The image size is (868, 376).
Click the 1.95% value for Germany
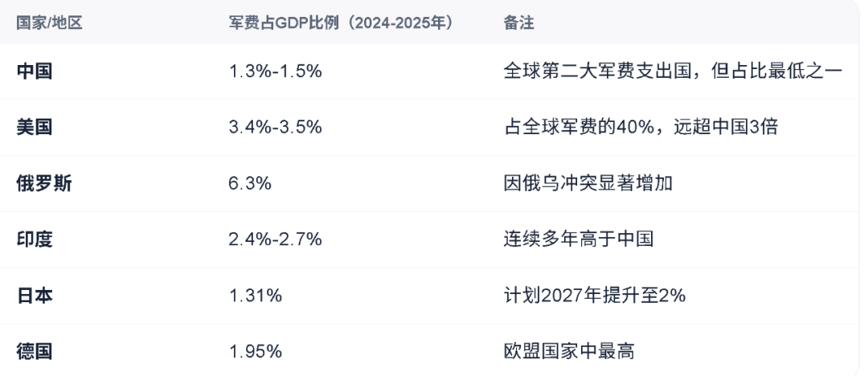[x=256, y=351]
